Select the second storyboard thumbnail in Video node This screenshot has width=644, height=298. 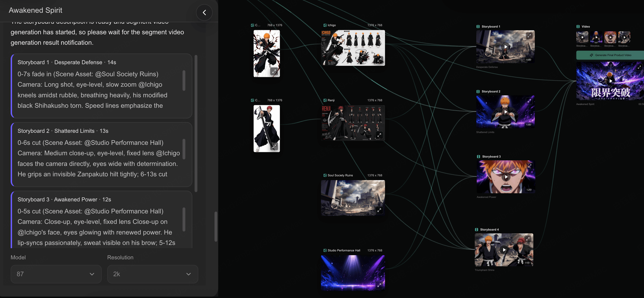point(596,37)
